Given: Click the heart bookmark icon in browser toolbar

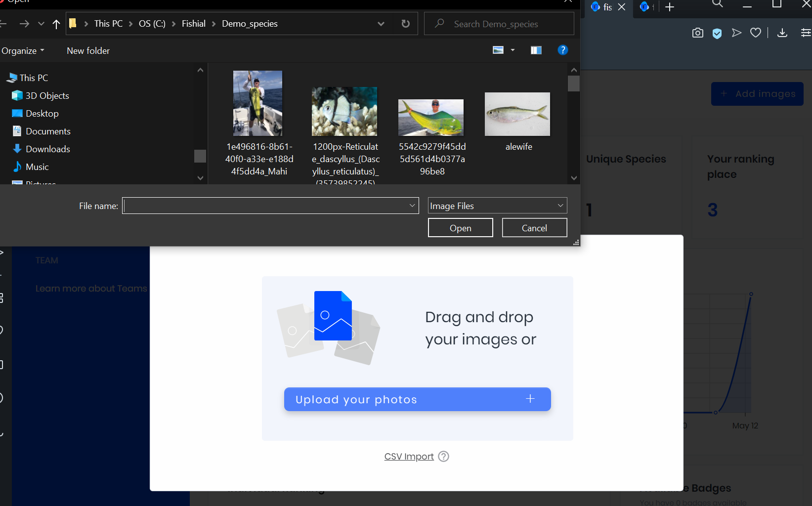Looking at the screenshot, I should click(x=755, y=33).
